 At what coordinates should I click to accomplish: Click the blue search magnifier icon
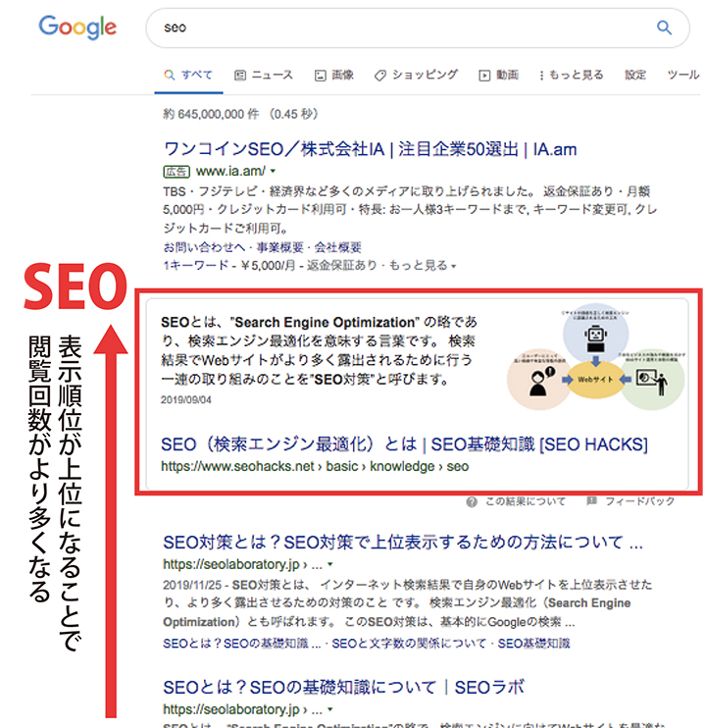pyautogui.click(x=664, y=27)
